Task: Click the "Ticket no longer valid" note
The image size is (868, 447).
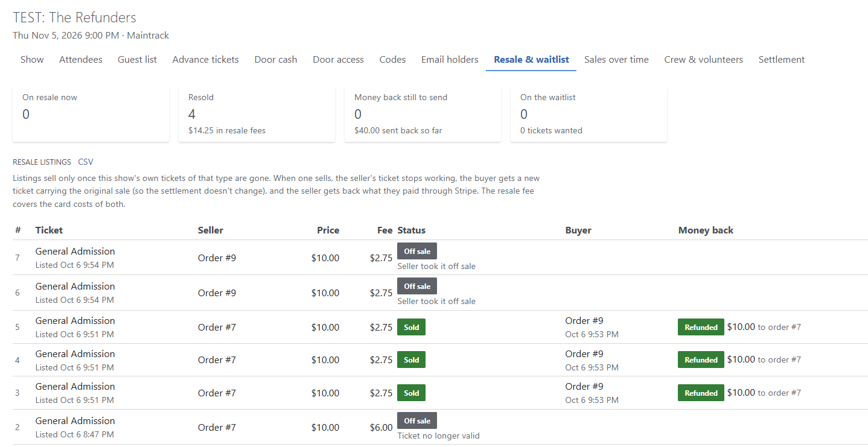Action: coord(439,436)
